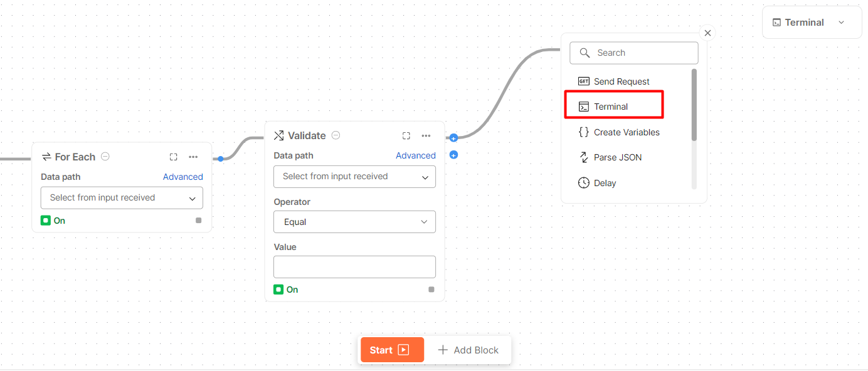
Task: Close the block picker popup
Action: (707, 33)
